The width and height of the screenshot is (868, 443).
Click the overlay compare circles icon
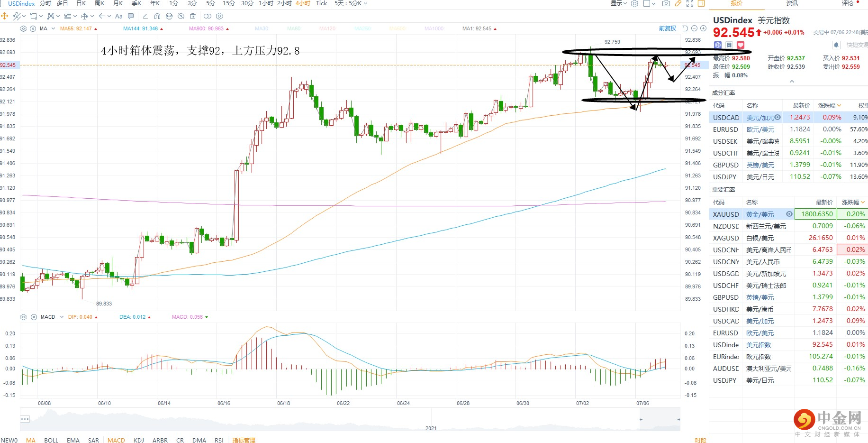(208, 16)
